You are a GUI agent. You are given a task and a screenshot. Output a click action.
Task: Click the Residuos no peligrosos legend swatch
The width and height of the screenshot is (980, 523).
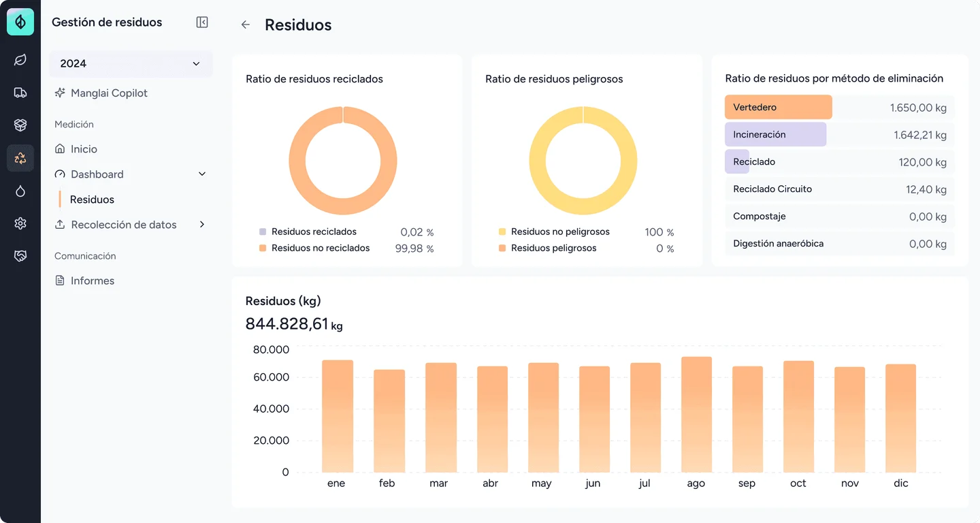coord(502,232)
